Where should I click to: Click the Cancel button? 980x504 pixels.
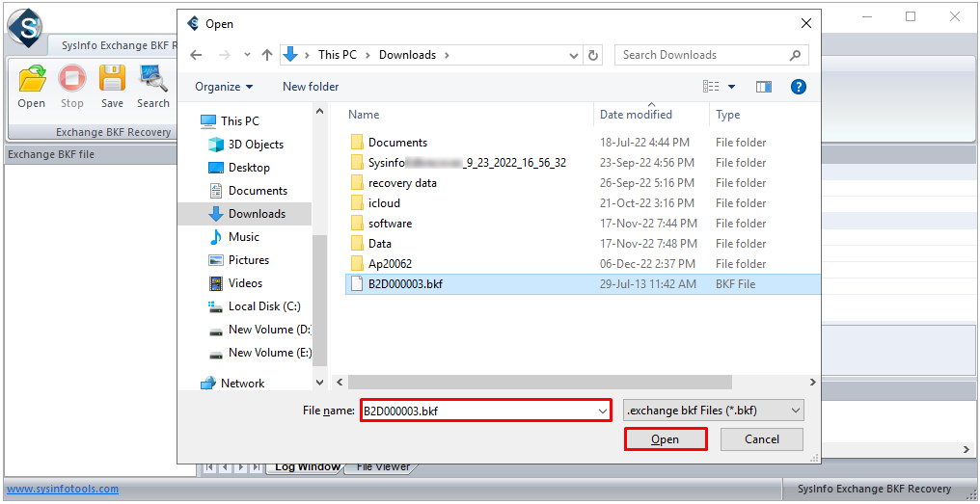point(762,439)
